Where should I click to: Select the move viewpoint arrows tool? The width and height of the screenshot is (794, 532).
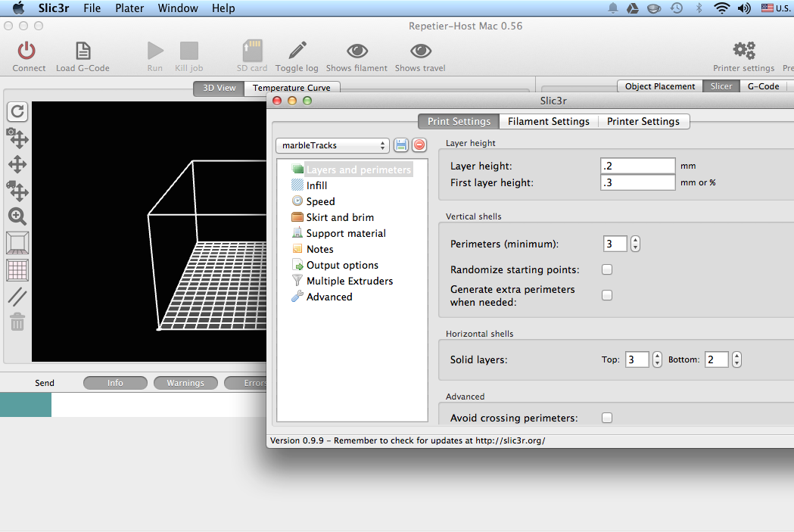click(17, 164)
